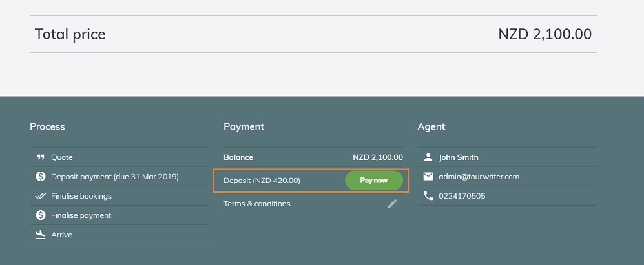The height and width of the screenshot is (265, 644).
Task: Select the Finalise bookings step
Action: [81, 196]
